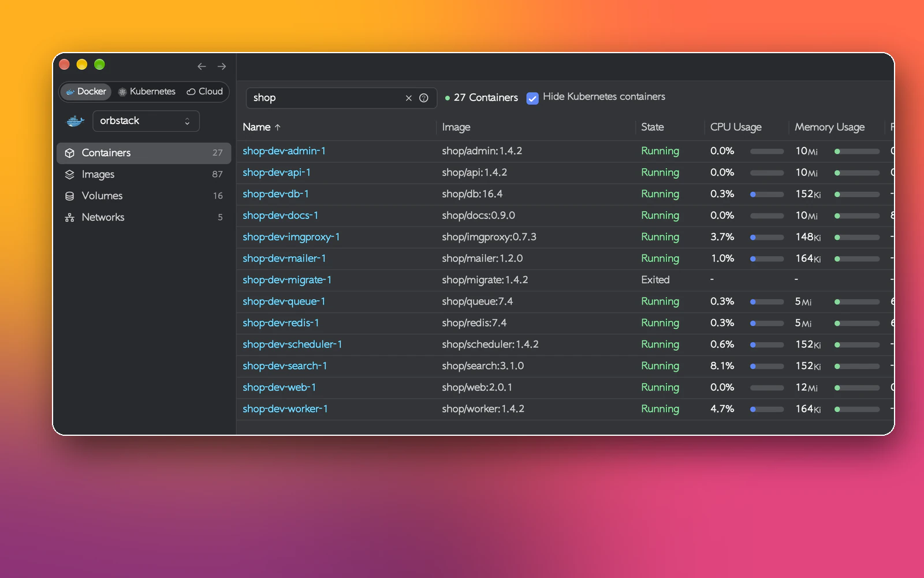Viewport: 924px width, 578px height.
Task: Click image cell shop/scheduler:1.4.2
Action: 490,344
